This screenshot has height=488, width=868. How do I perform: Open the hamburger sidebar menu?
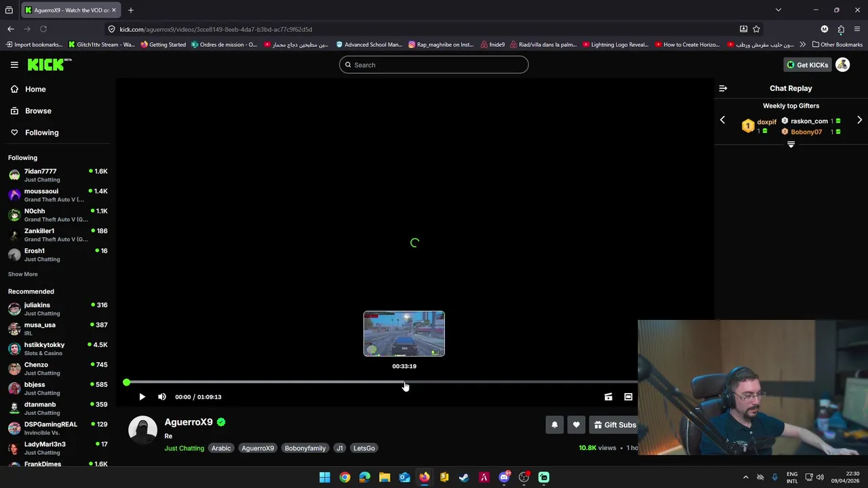click(x=14, y=65)
